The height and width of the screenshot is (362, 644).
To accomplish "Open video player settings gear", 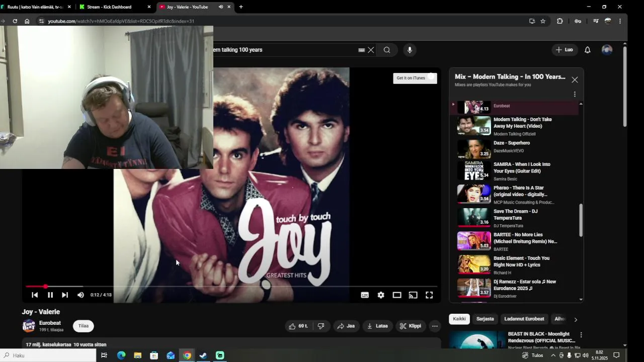I will [381, 295].
